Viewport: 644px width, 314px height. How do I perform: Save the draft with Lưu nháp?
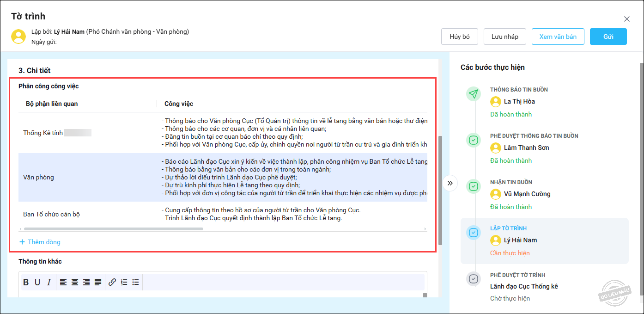(504, 37)
